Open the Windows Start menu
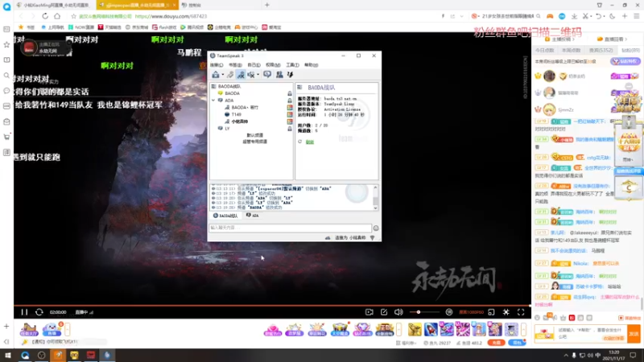Image resolution: width=644 pixels, height=362 pixels. click(8, 356)
